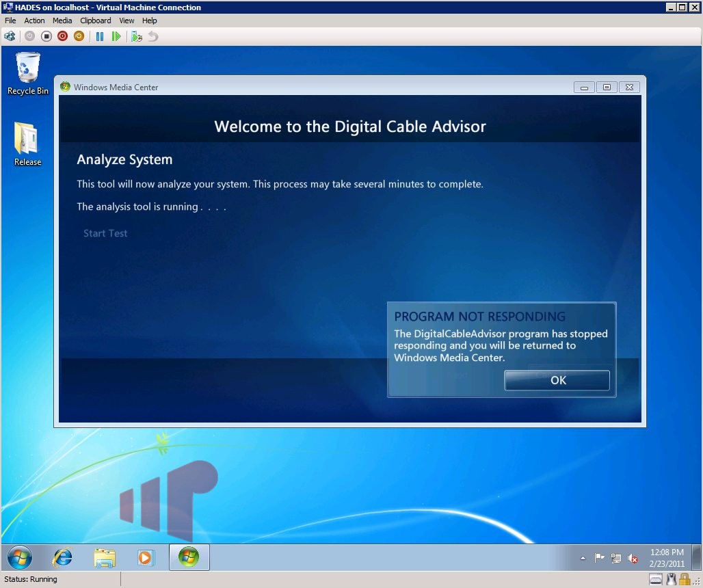This screenshot has width=703, height=588.
Task: Open the Action menu
Action: coord(34,21)
